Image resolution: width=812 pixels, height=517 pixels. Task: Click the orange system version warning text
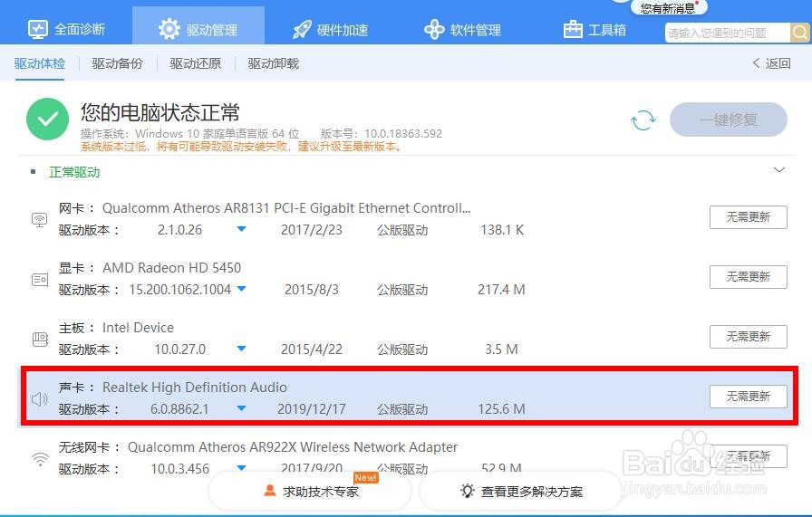tap(241, 147)
